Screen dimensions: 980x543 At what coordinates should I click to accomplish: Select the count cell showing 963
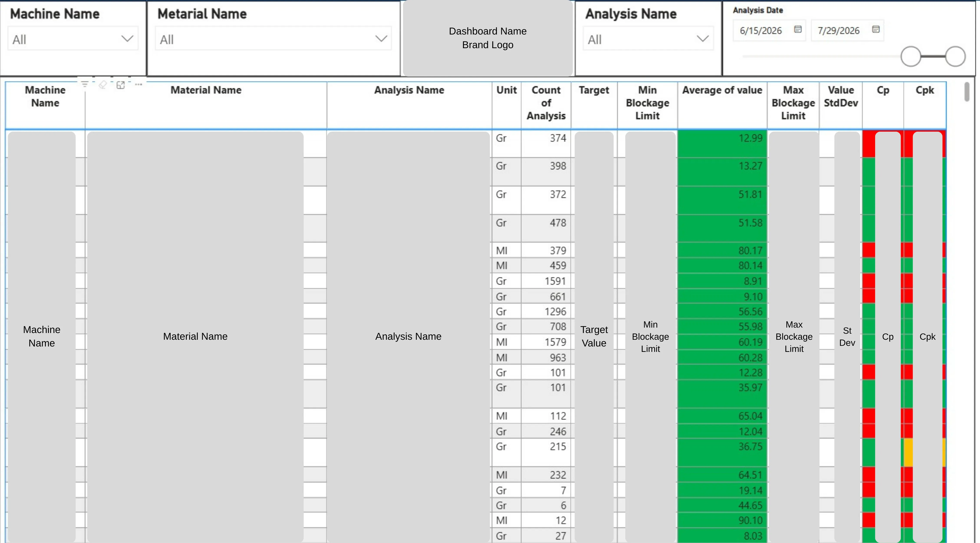click(546, 357)
